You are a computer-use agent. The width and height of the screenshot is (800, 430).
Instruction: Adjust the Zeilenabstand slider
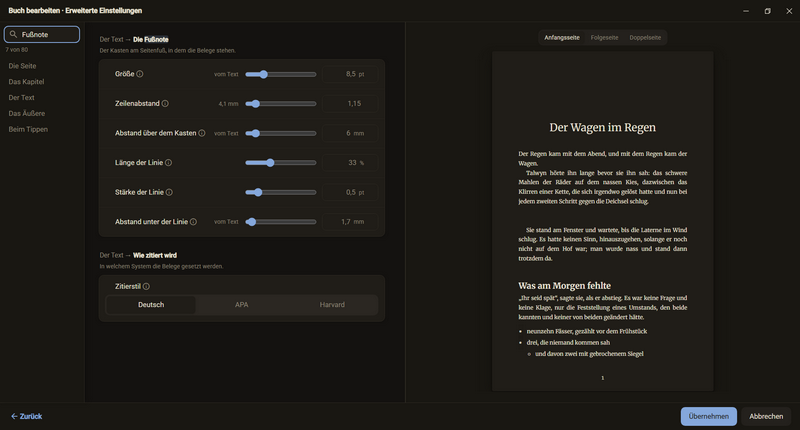(x=281, y=104)
